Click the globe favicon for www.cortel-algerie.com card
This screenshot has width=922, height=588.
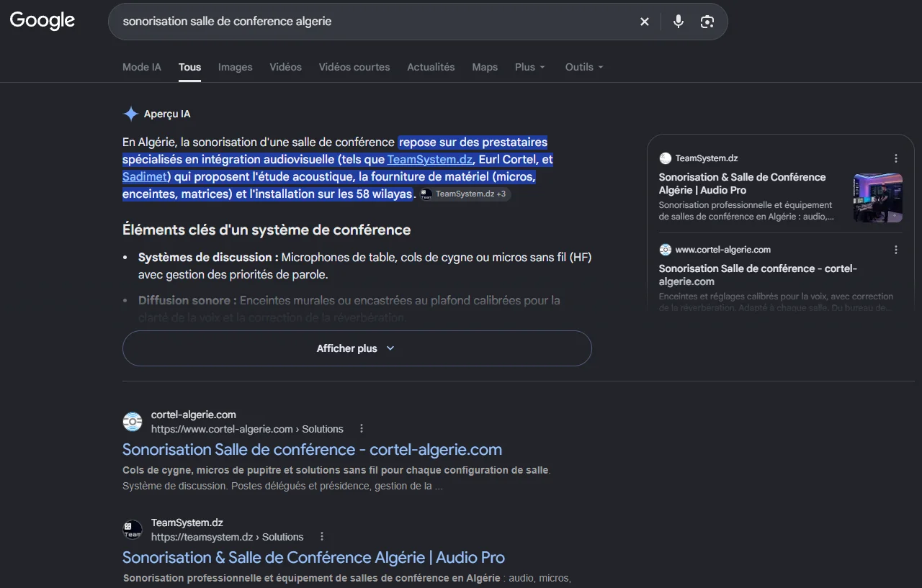click(x=665, y=250)
